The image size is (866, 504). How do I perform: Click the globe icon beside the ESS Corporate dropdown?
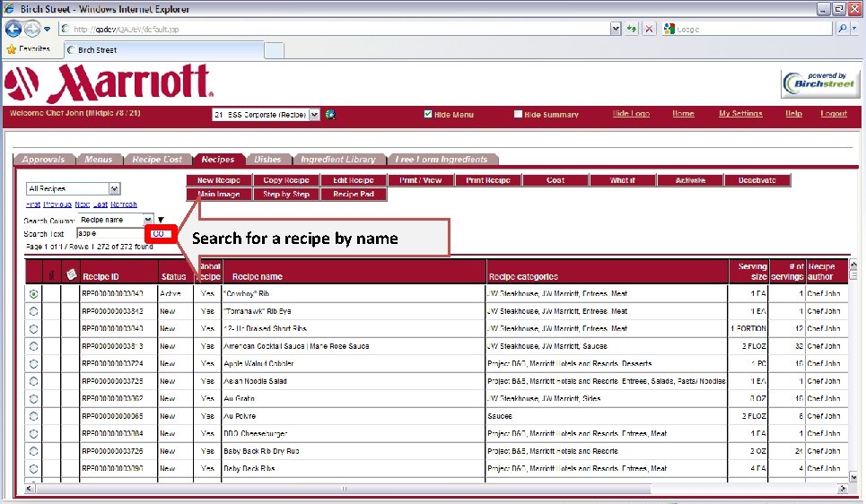pyautogui.click(x=330, y=114)
